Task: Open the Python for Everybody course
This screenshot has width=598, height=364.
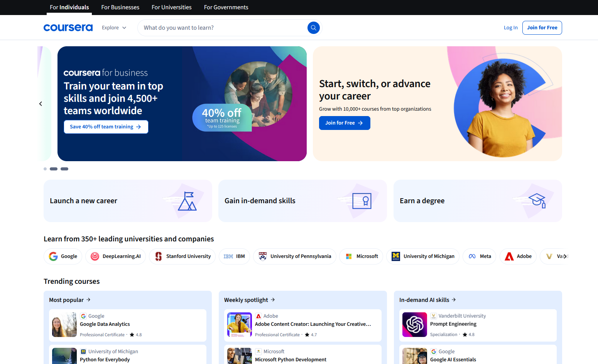Action: [128, 355]
